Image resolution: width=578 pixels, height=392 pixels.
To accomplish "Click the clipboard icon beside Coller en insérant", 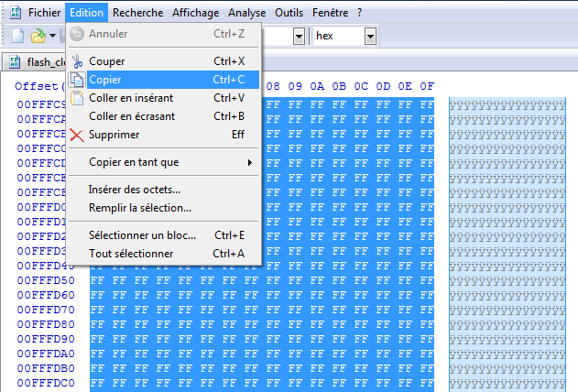I will tap(78, 98).
